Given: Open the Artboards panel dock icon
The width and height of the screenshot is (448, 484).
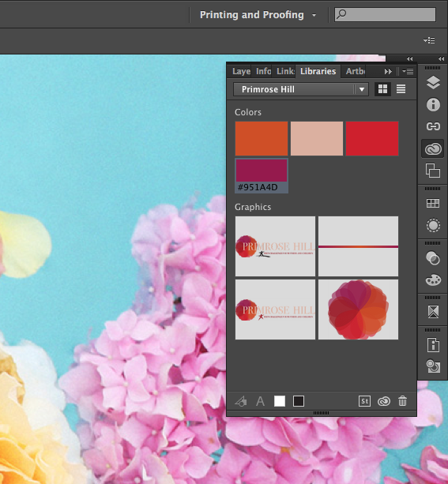Looking at the screenshot, I should click(433, 171).
